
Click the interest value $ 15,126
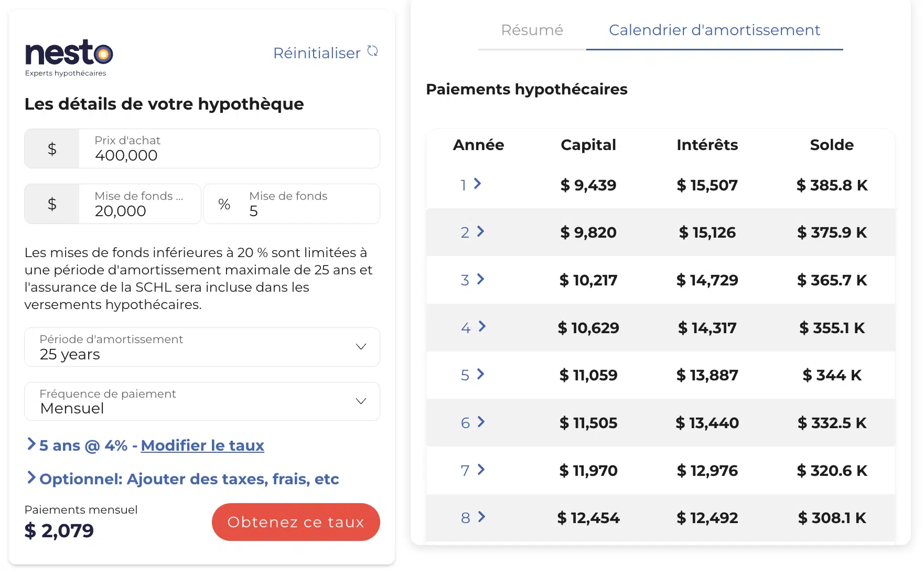coord(707,232)
